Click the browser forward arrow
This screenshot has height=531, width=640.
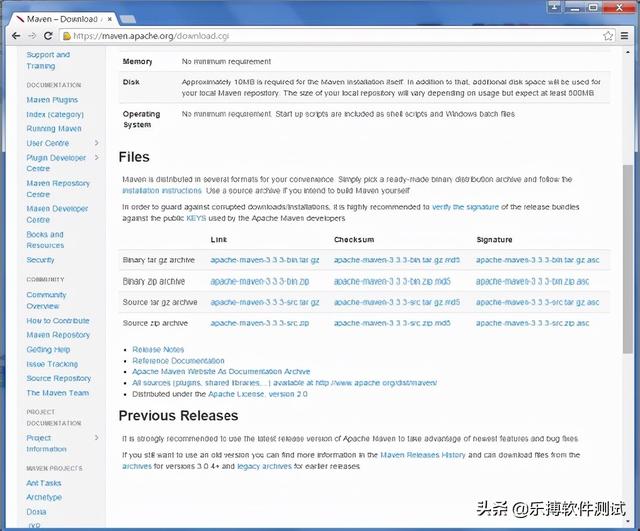pos(32,36)
